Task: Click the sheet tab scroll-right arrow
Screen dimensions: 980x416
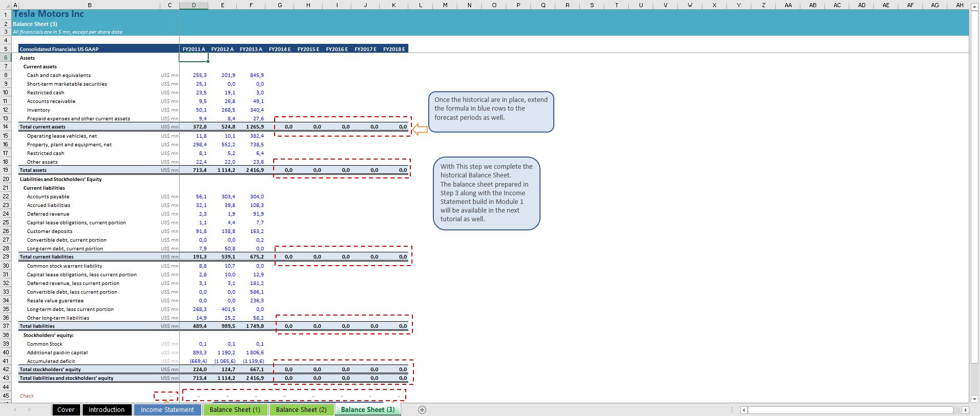Action: (x=29, y=410)
